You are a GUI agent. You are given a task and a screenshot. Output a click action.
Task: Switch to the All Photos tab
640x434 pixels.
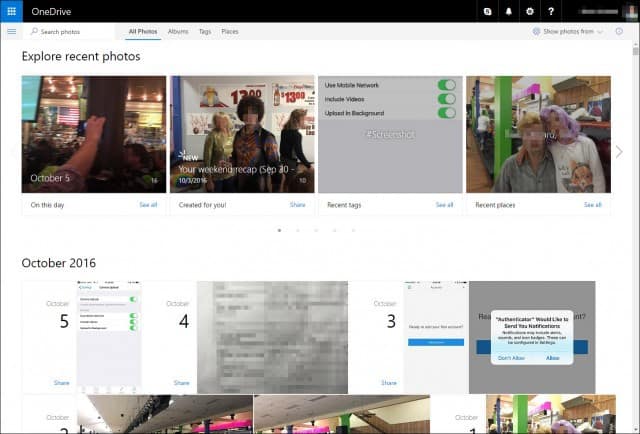pos(143,31)
